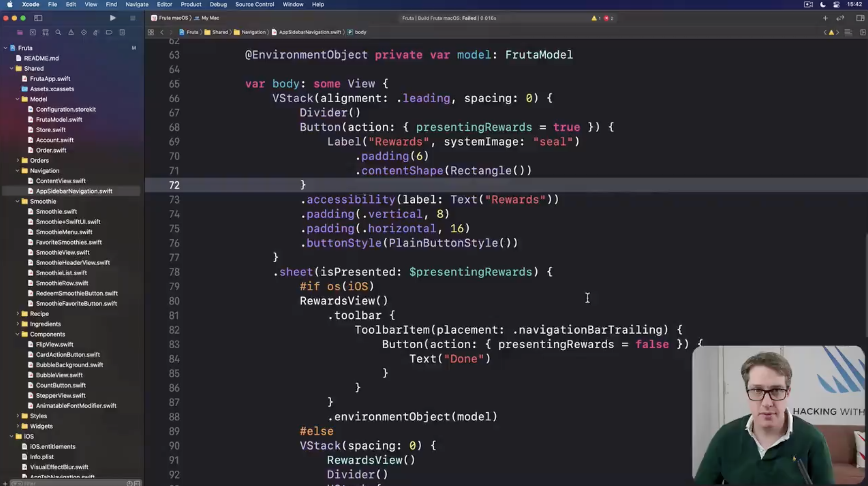Screen dimensions: 868x486
Task: Open the Source Control menu
Action: [x=255, y=4]
